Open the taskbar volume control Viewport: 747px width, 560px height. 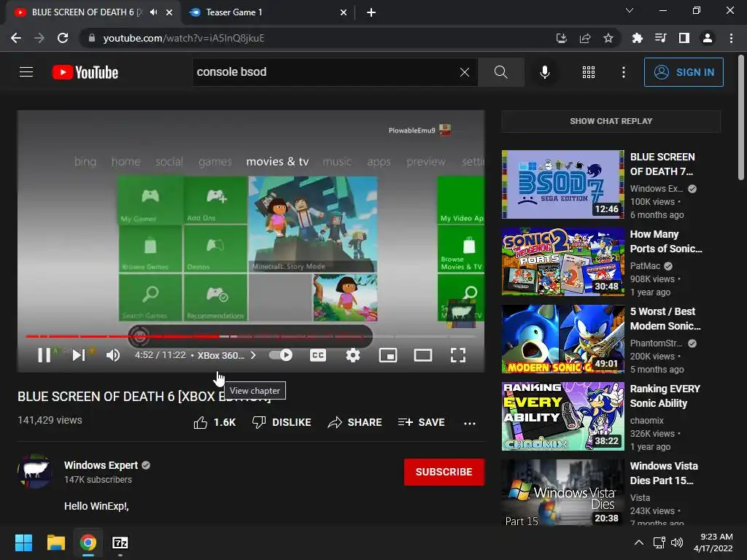676,542
